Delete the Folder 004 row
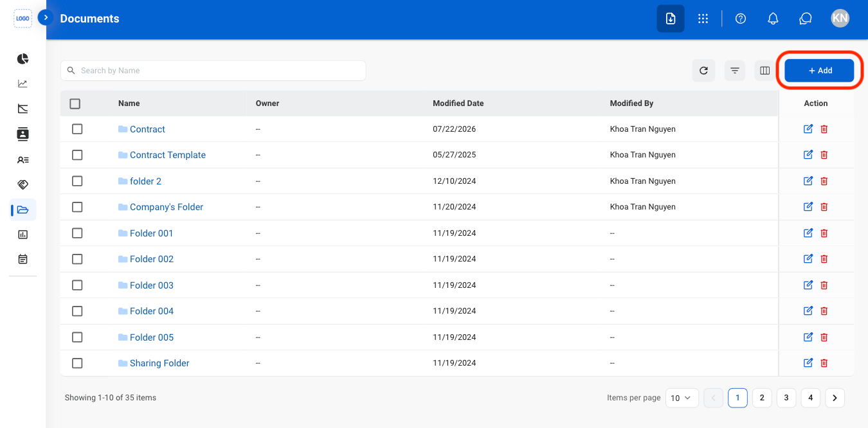The height and width of the screenshot is (428, 868). 824,311
